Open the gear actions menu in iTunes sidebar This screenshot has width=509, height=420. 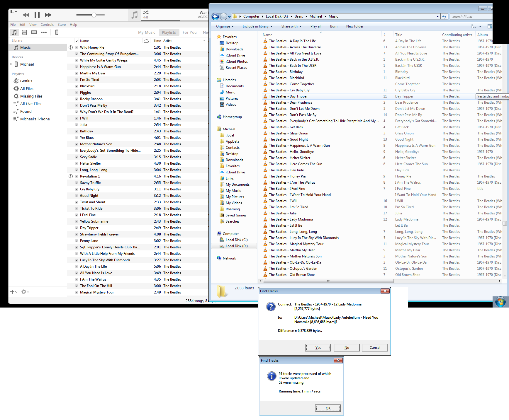pos(25,292)
